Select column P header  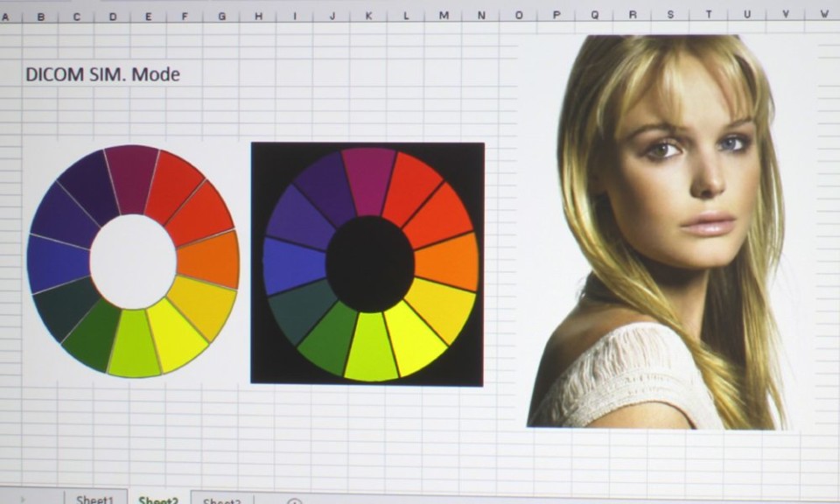556,15
